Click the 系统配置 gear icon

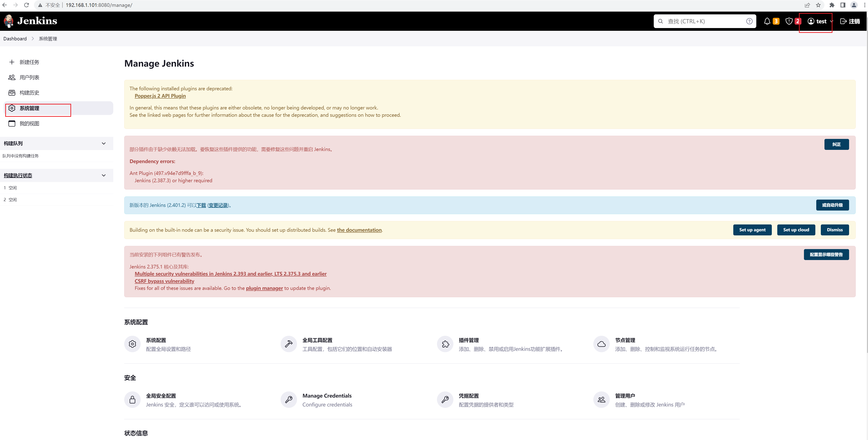pyautogui.click(x=132, y=344)
